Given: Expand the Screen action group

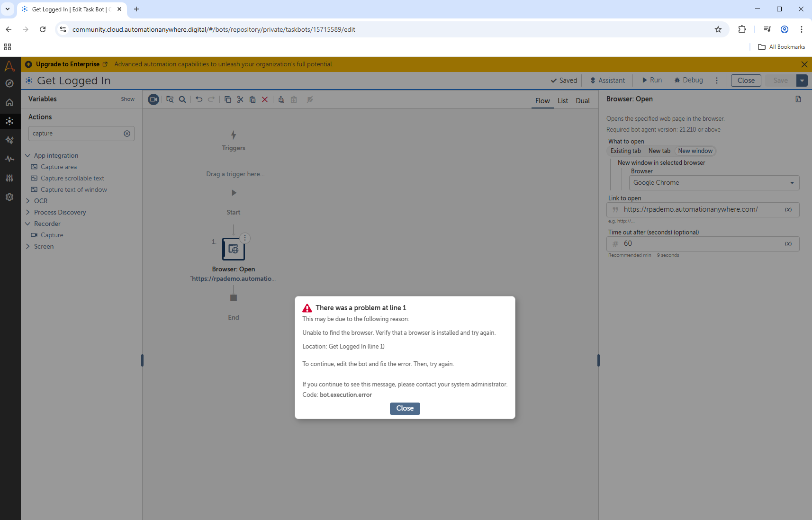Looking at the screenshot, I should click(28, 246).
